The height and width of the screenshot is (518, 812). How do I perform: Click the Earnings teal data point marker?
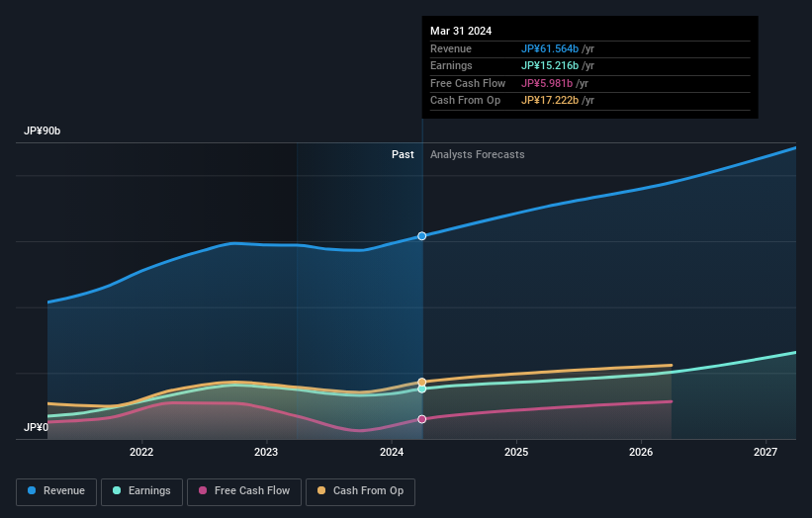[x=422, y=388]
